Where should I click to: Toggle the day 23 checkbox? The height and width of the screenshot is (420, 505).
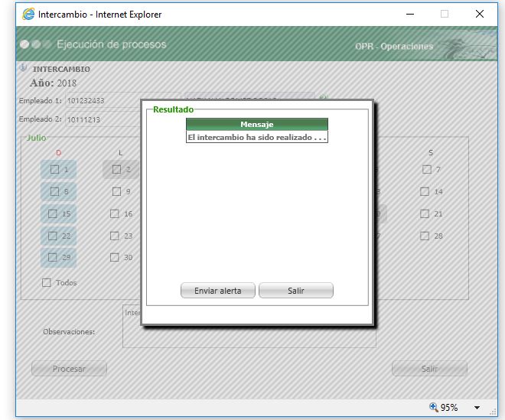click(x=114, y=236)
